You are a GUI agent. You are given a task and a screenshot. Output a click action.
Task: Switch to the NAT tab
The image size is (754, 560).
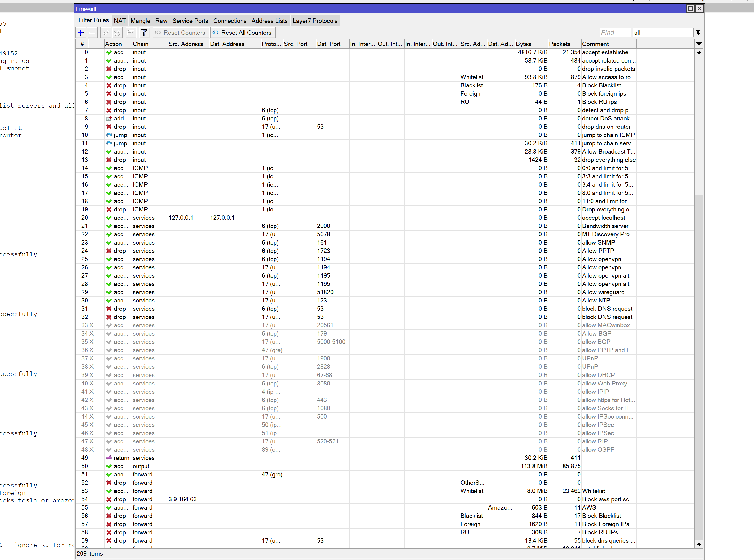[120, 21]
